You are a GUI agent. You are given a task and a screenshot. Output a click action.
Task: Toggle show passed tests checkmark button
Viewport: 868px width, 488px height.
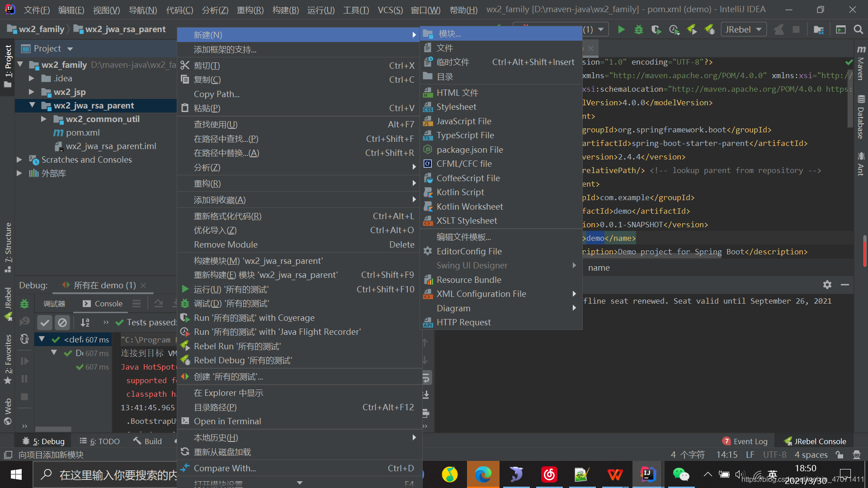tap(44, 322)
